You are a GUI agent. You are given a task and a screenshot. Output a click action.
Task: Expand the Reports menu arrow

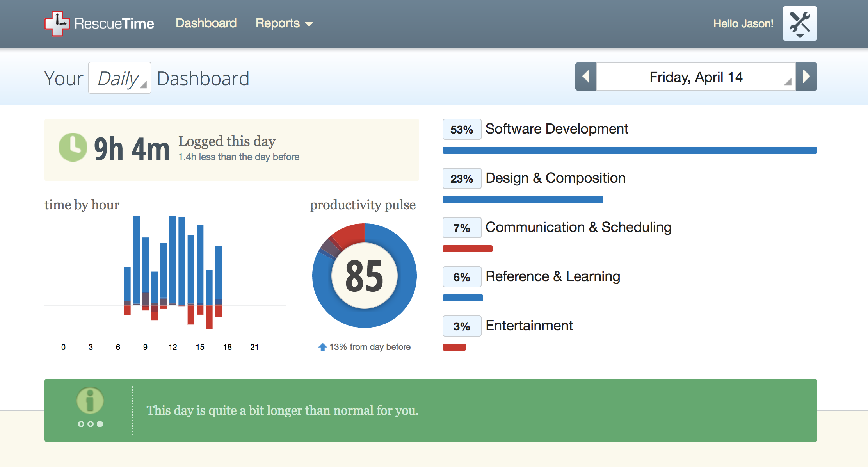pos(309,24)
